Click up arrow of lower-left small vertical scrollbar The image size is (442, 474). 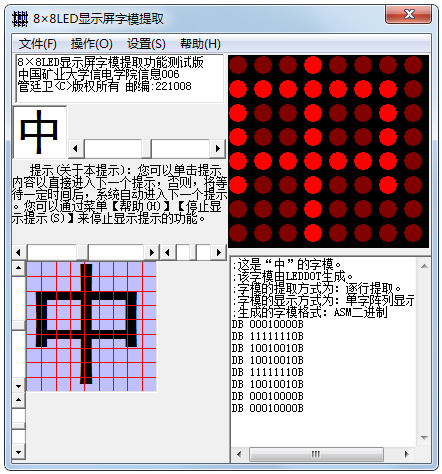19,400
